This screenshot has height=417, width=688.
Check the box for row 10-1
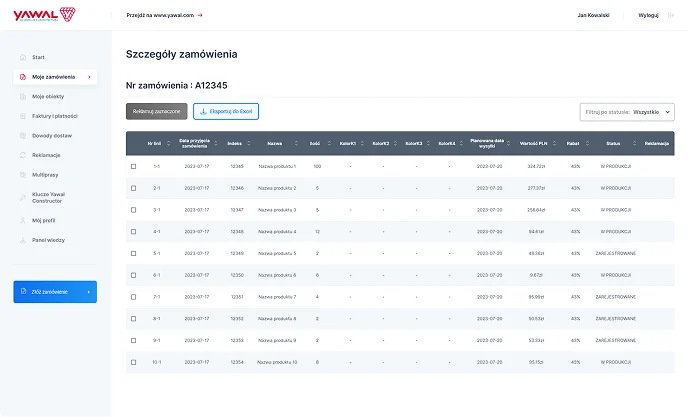[133, 362]
